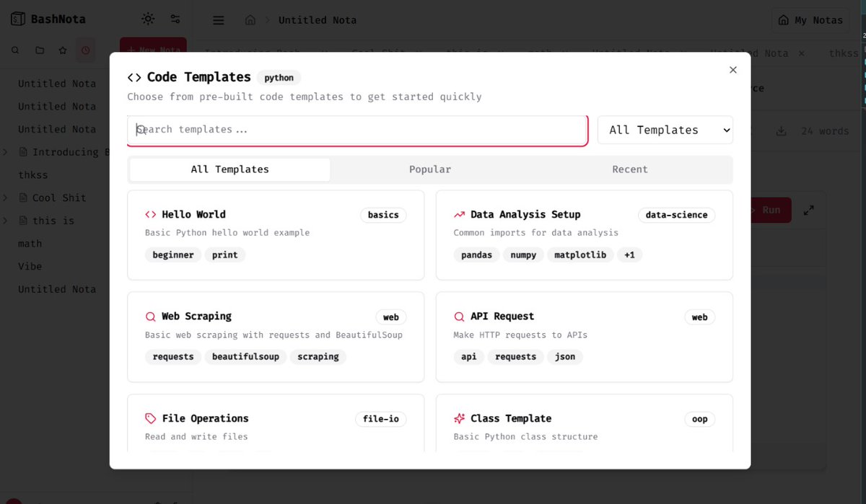Viewport: 866px width, 504px height.
Task: Select the Class Template title
Action: point(511,418)
